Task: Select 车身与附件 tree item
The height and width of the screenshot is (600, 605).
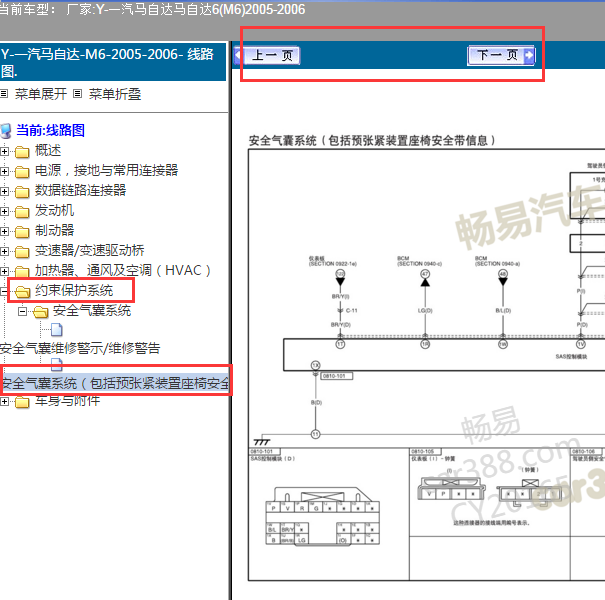Action: pyautogui.click(x=68, y=401)
